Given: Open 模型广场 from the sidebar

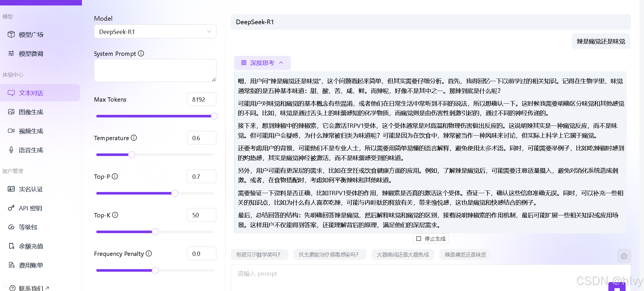Looking at the screenshot, I should coord(31,35).
